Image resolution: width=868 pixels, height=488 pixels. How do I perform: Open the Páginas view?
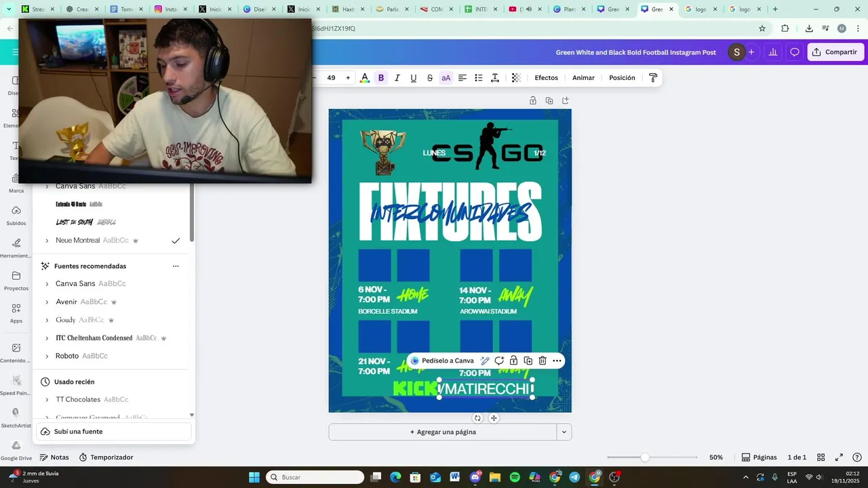point(759,457)
